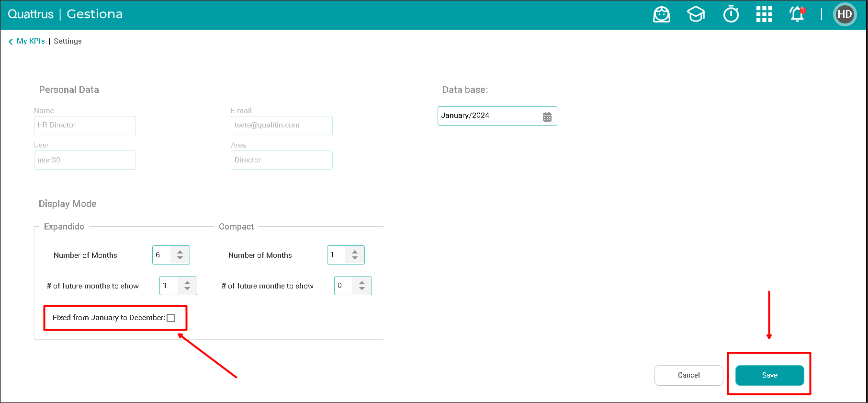Increase Compact Number of Months value

pos(355,252)
